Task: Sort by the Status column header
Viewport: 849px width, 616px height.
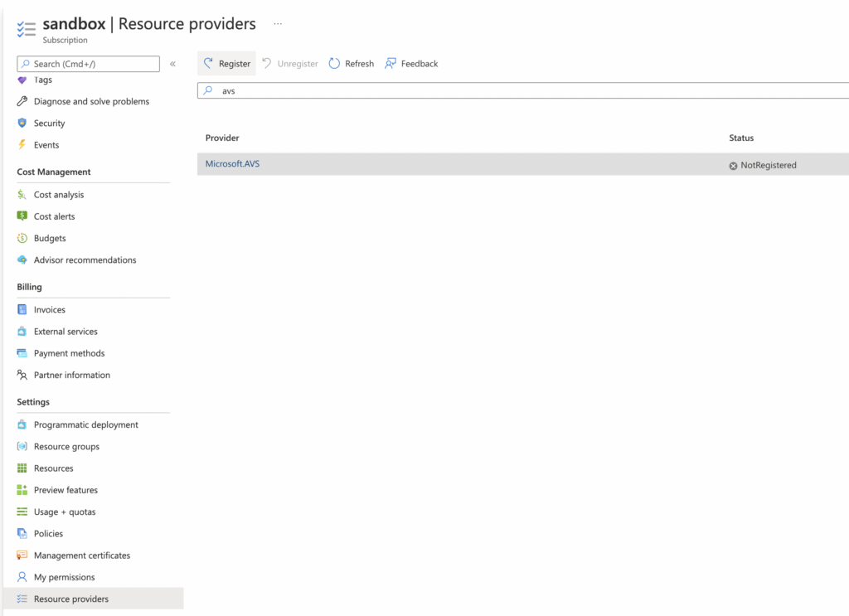Action: click(741, 138)
